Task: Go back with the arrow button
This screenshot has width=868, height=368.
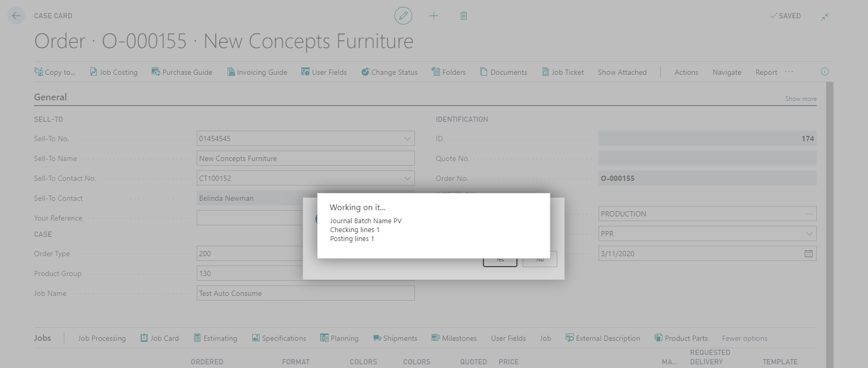Action: click(16, 16)
